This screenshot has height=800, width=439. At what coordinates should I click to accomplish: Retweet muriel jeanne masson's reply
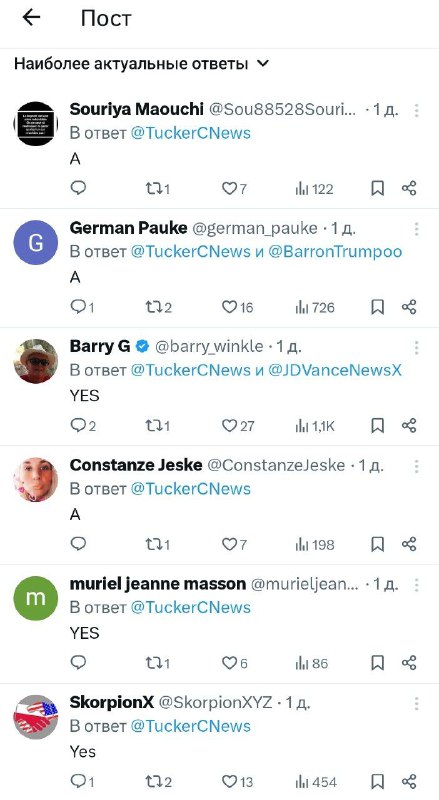[158, 663]
